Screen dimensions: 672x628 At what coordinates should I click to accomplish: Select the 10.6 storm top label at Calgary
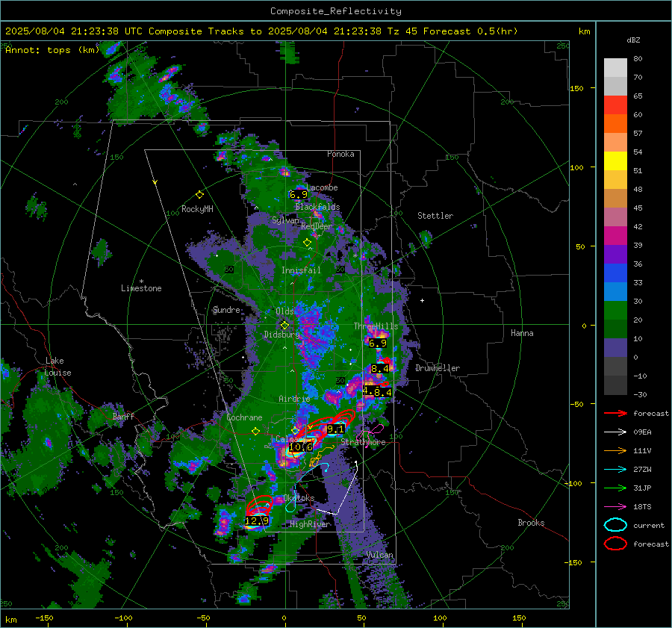tap(301, 447)
